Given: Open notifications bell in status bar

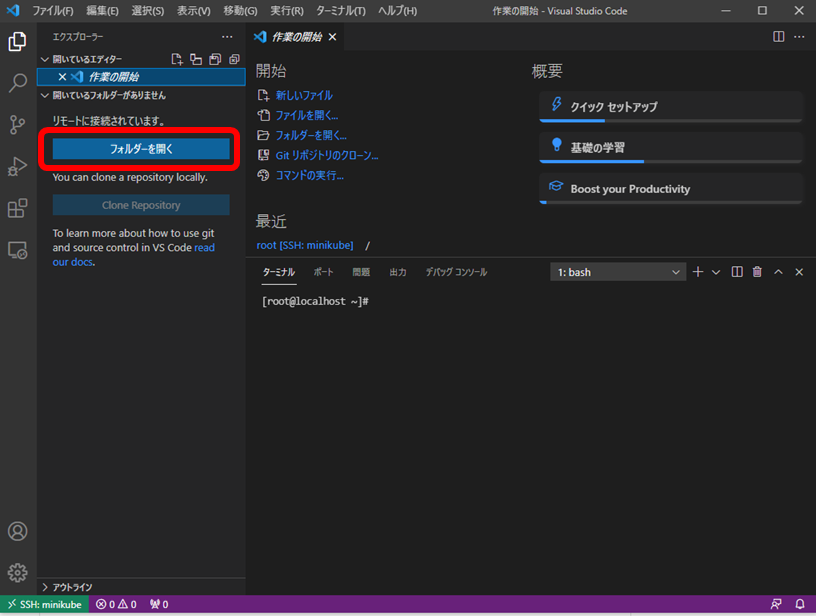Looking at the screenshot, I should pos(800,604).
